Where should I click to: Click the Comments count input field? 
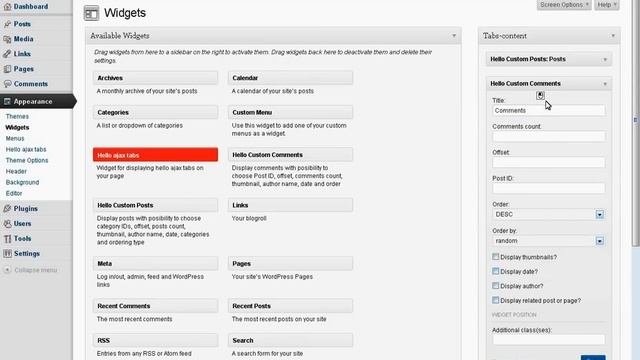[548, 137]
